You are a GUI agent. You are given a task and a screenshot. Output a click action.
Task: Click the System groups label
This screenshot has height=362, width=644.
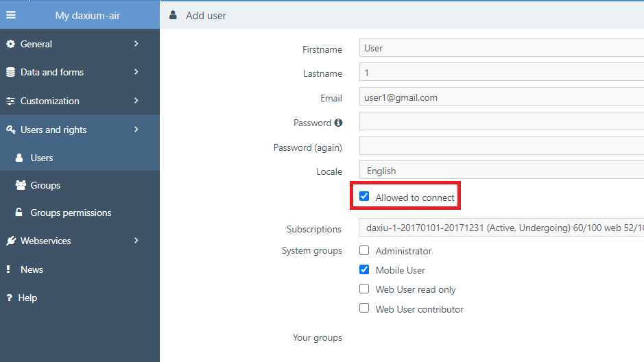[x=312, y=251]
